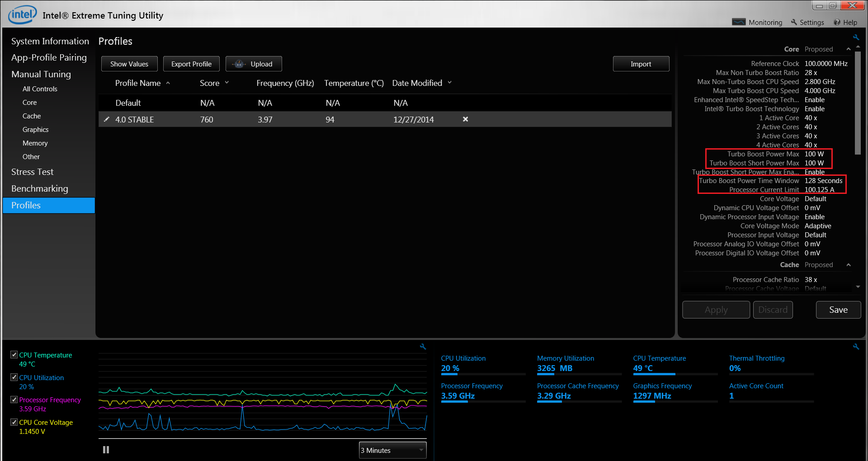The height and width of the screenshot is (461, 868).
Task: Open Settings wrench icon
Action: click(794, 22)
